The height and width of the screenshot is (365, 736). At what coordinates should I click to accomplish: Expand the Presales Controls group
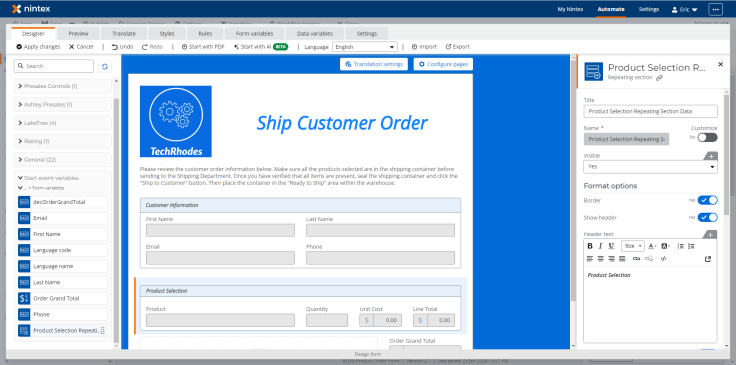point(63,86)
